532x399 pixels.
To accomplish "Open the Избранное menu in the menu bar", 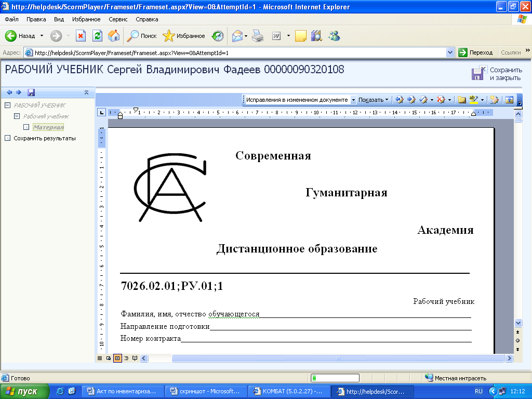I will click(x=86, y=19).
